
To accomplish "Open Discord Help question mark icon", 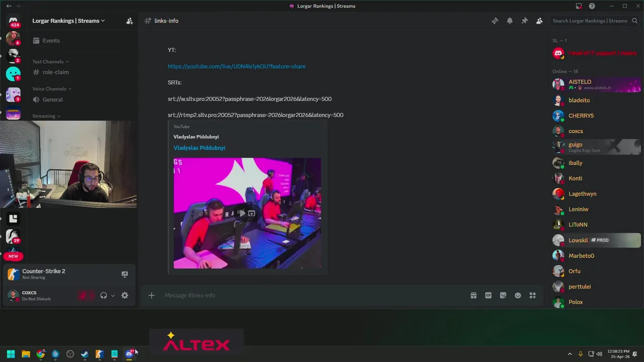I will coord(592,6).
